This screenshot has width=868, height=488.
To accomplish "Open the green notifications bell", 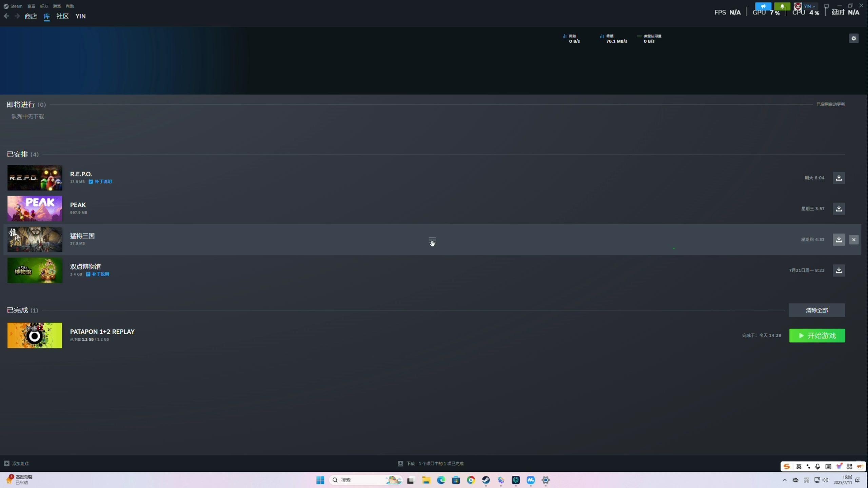I will [x=782, y=6].
